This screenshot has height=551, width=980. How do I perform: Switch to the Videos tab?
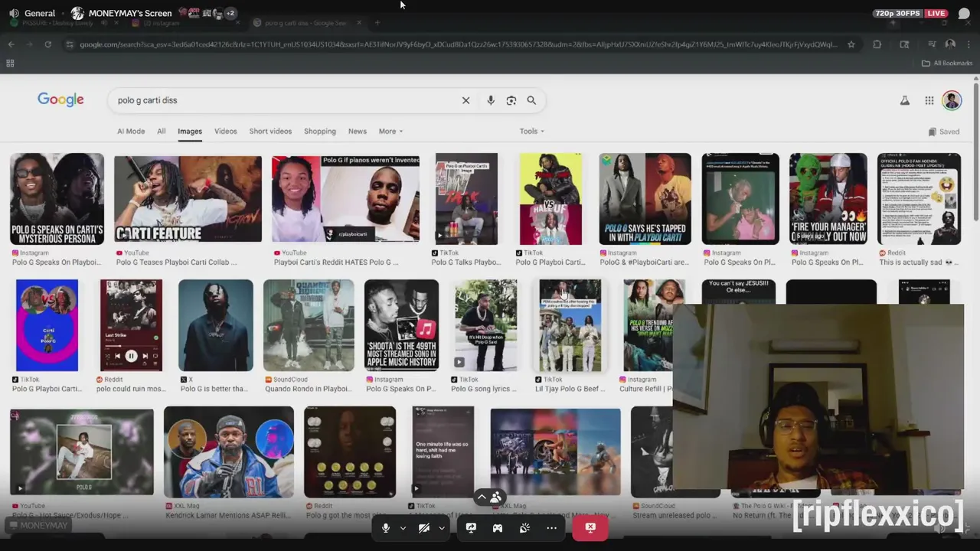(226, 131)
